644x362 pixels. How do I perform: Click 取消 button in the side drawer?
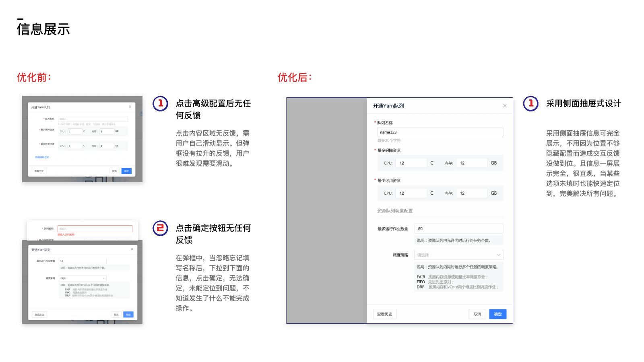(x=477, y=314)
